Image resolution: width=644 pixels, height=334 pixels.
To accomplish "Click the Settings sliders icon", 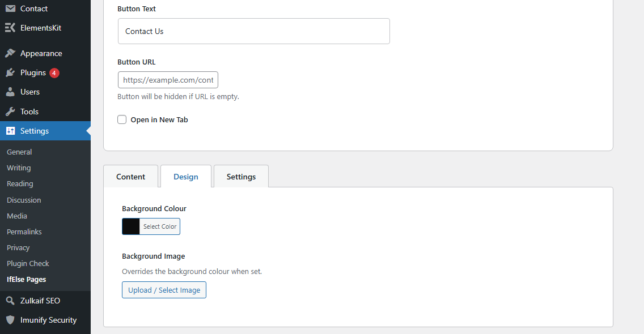I will 10,131.
